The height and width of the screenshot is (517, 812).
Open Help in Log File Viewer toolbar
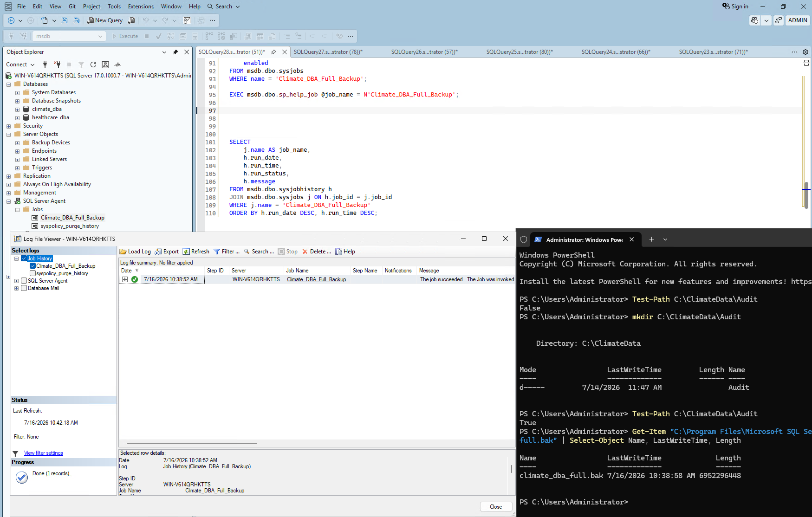click(x=345, y=252)
